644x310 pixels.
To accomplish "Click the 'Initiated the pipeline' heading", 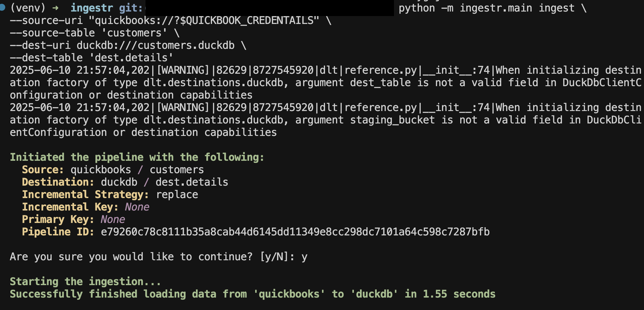I will coord(137,157).
